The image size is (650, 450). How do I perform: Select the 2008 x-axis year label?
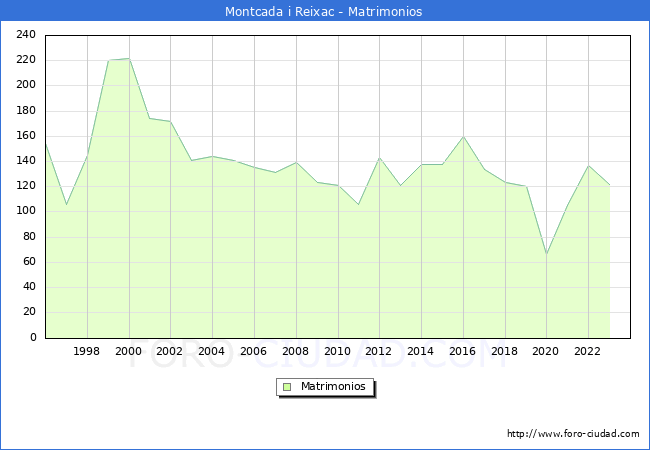click(x=296, y=351)
